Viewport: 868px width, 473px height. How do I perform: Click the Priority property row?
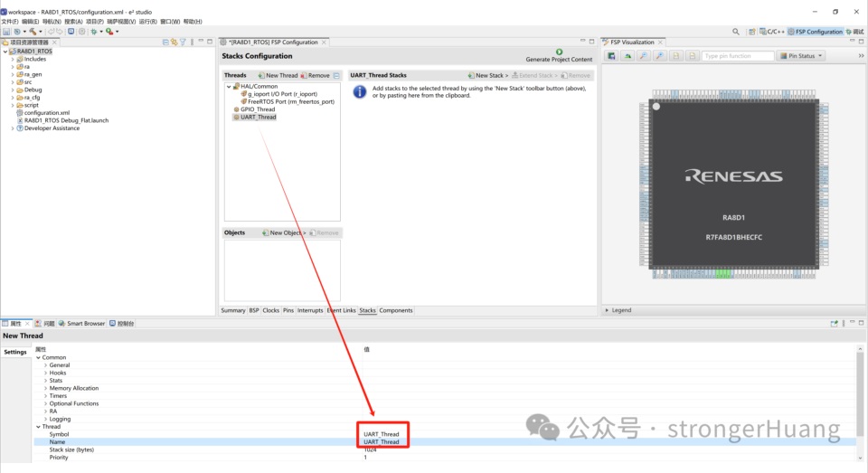point(445,458)
